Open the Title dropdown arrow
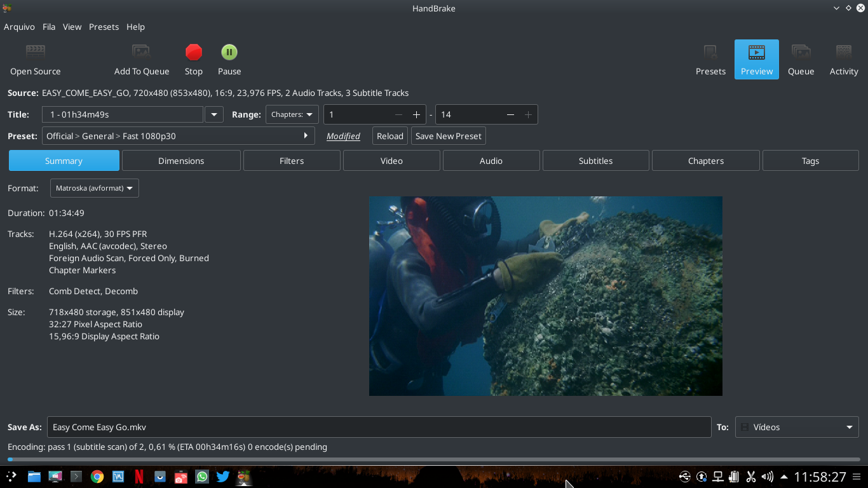The height and width of the screenshot is (488, 868). 214,114
